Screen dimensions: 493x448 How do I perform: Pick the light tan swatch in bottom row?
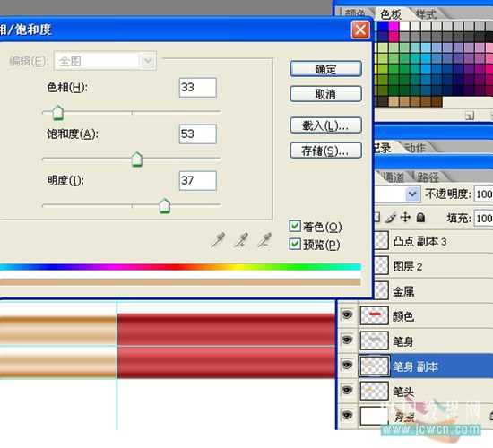(x=394, y=101)
